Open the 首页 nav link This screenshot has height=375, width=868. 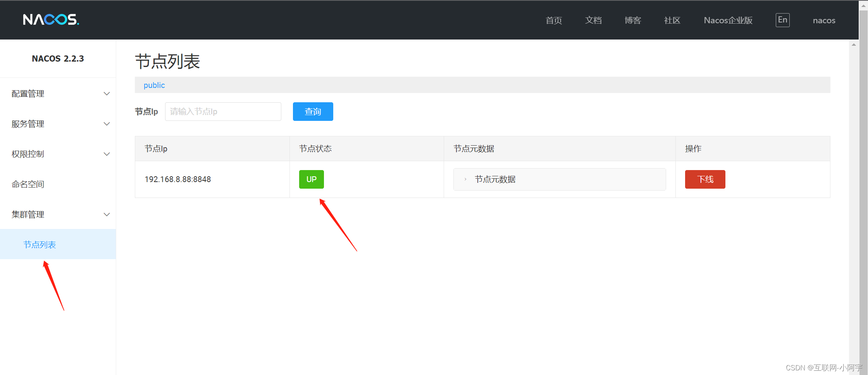pyautogui.click(x=554, y=20)
